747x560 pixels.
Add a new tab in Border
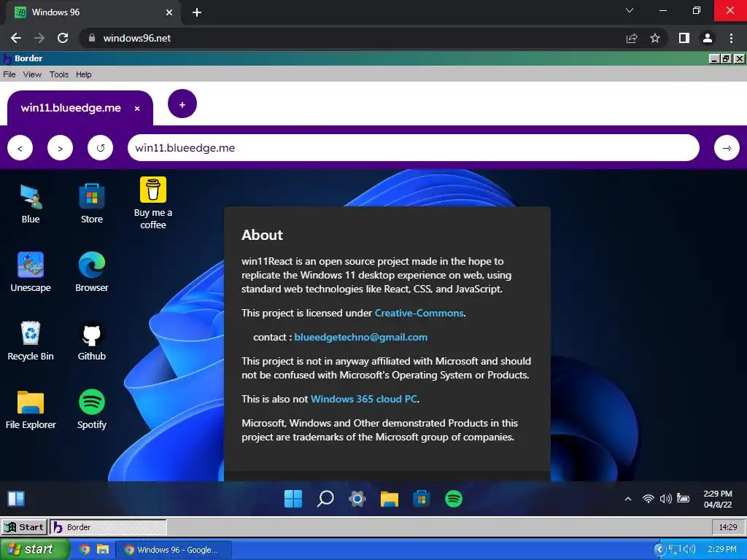point(182,104)
